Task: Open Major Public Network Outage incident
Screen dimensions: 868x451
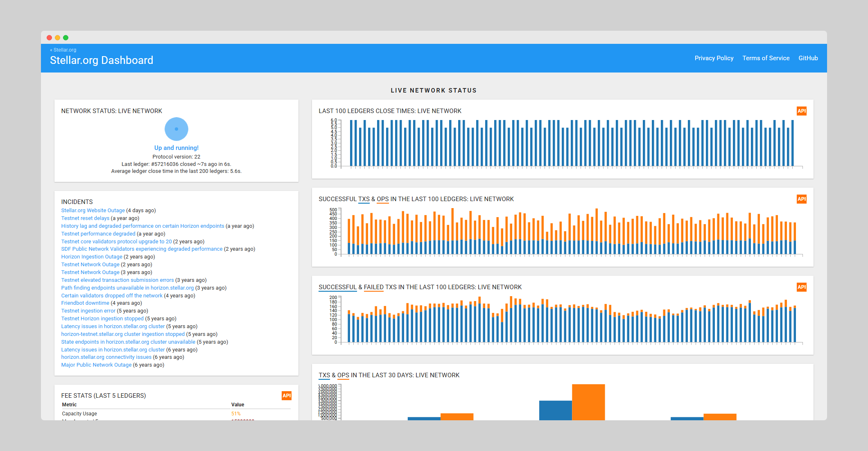Action: [96, 365]
